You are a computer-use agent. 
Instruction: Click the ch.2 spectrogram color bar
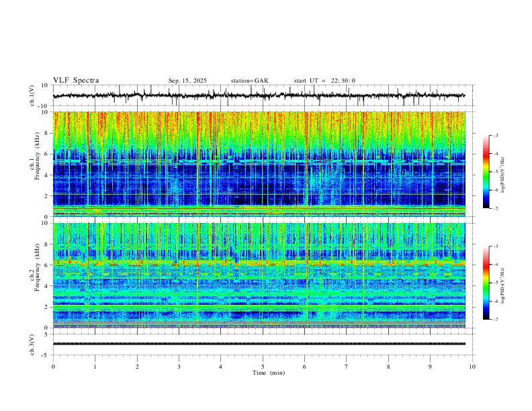[x=486, y=283]
